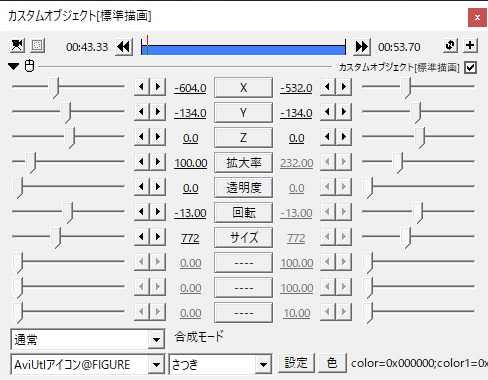Click the 拡大率 movement button
Screen dimensions: 488x380
243,163
